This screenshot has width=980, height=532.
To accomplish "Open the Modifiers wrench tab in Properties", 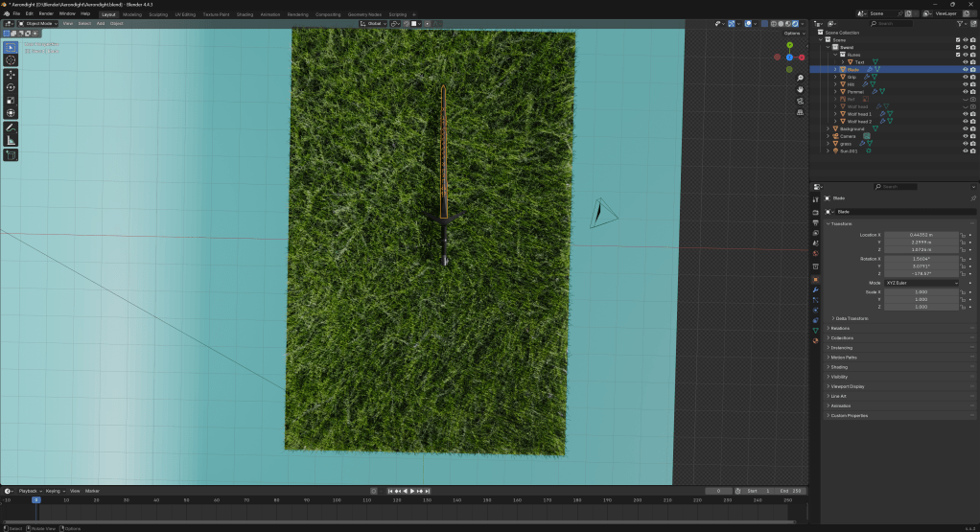I will click(815, 289).
